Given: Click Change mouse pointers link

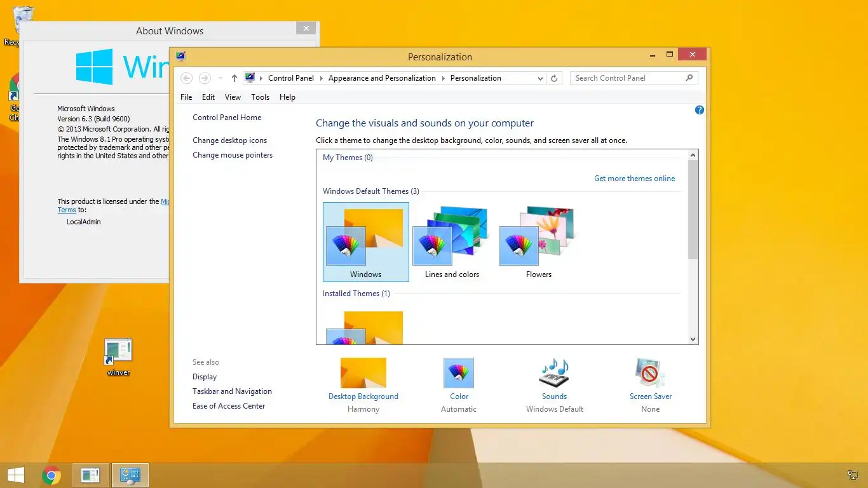Looking at the screenshot, I should [233, 155].
